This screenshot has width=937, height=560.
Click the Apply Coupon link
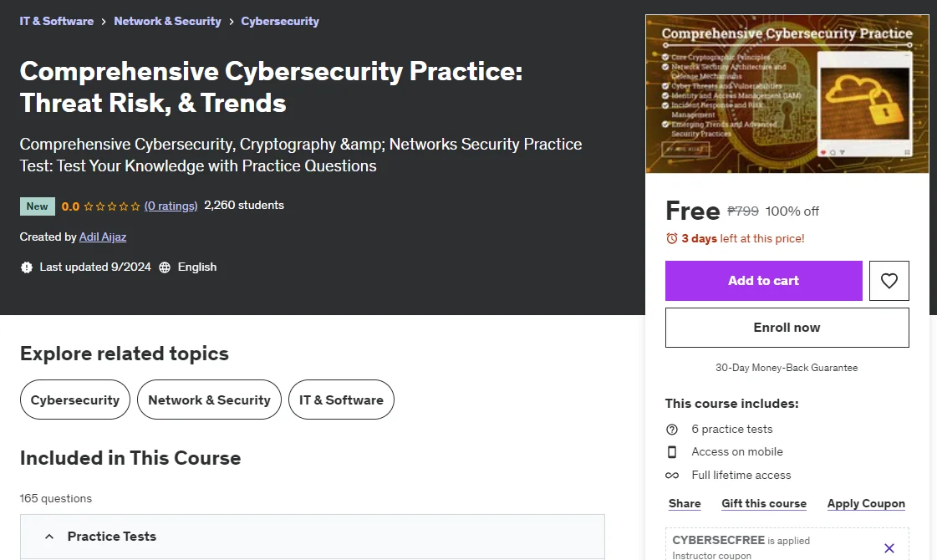pyautogui.click(x=865, y=503)
